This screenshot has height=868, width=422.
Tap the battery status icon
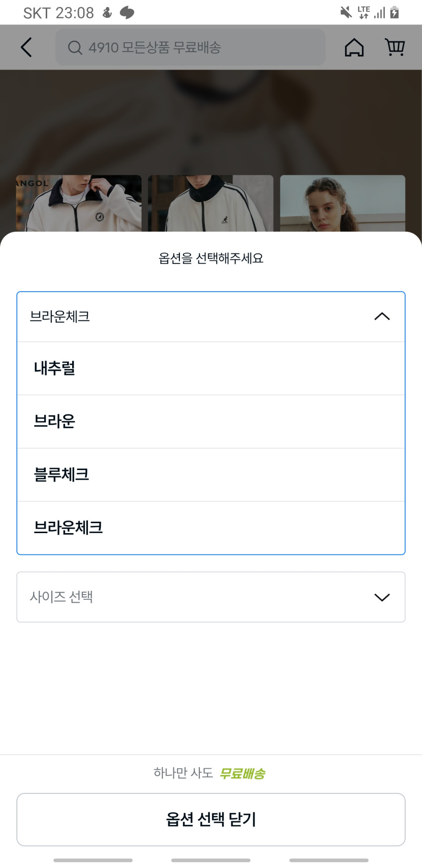(395, 12)
